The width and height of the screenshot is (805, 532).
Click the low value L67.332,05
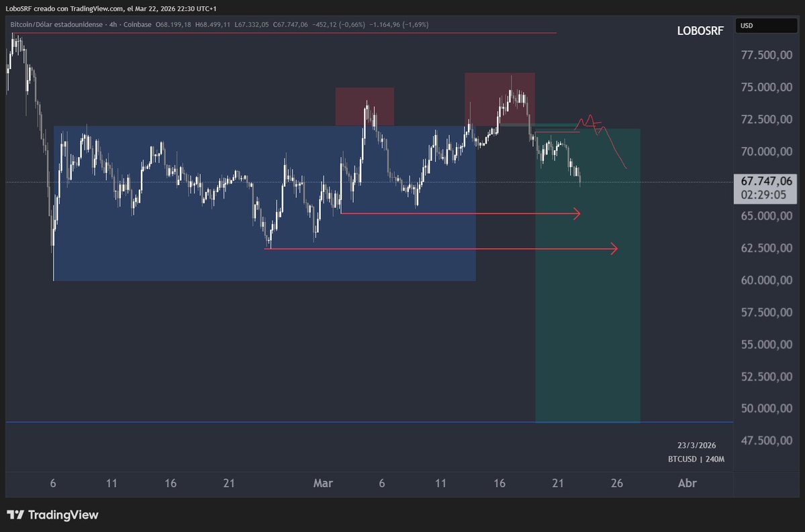click(x=252, y=25)
